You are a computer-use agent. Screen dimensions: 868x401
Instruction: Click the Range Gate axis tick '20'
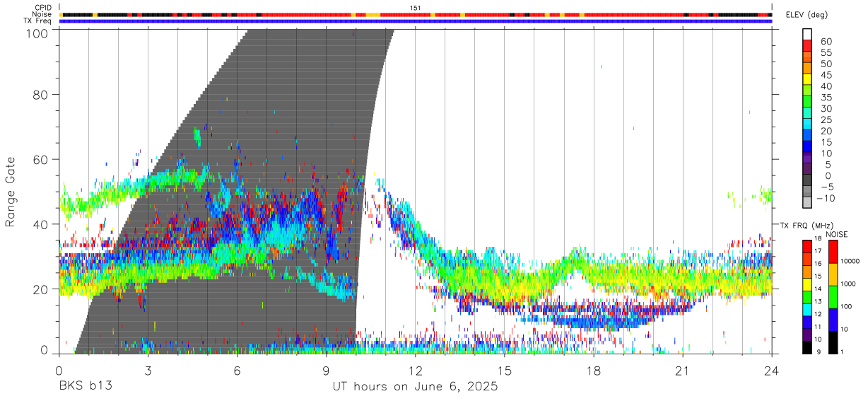click(x=41, y=289)
